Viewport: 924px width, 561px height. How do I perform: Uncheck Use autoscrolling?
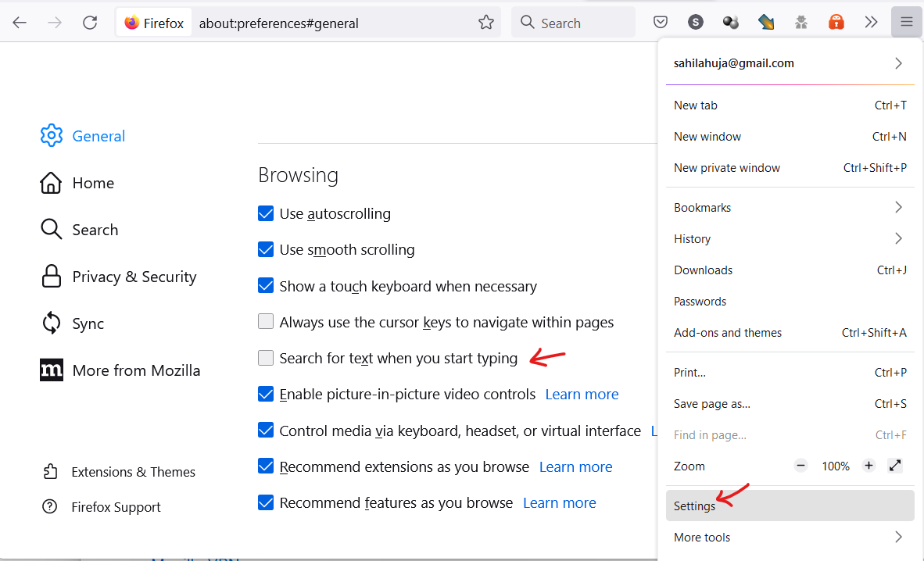(267, 214)
